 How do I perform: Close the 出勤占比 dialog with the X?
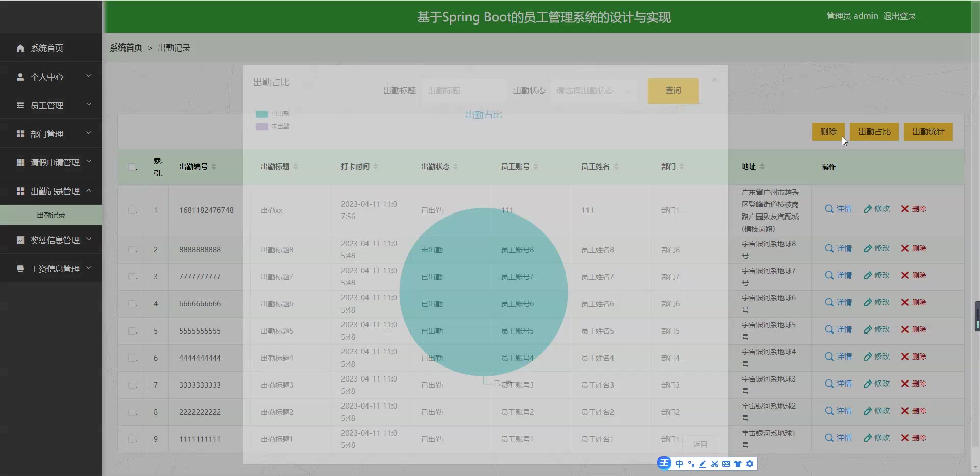coord(714,80)
